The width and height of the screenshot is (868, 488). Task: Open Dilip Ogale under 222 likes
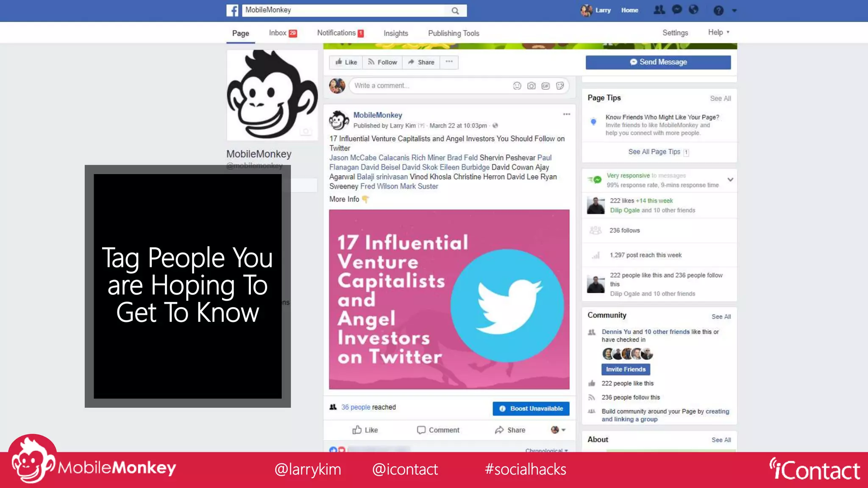coord(625,210)
